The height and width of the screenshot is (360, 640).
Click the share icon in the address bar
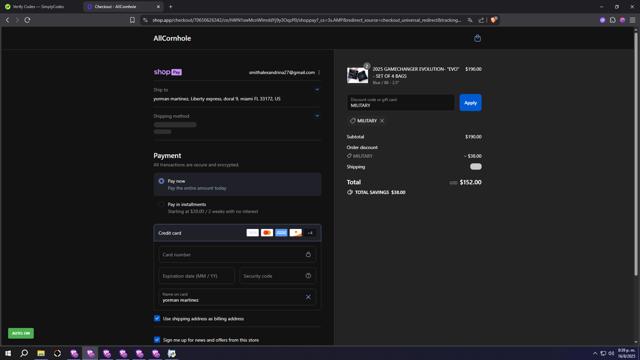[482, 20]
